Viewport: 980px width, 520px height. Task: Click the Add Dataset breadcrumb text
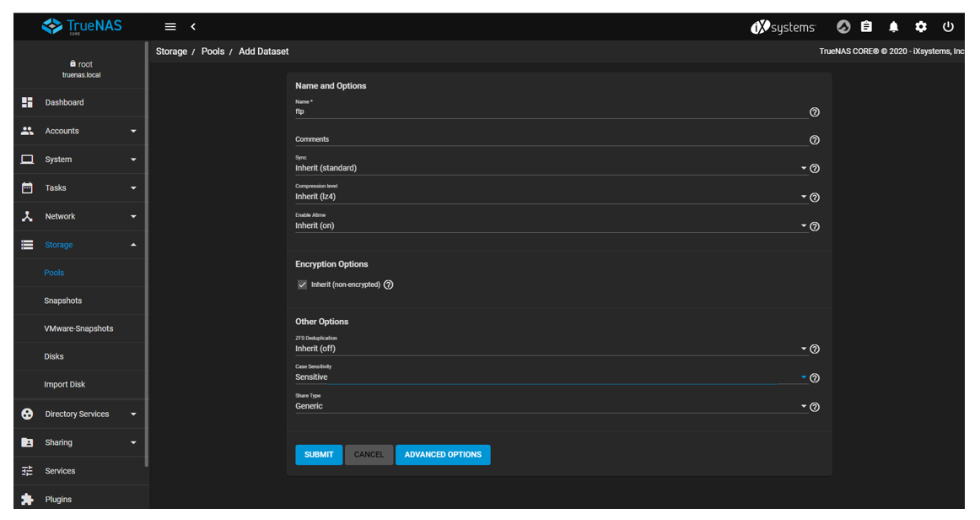click(264, 51)
